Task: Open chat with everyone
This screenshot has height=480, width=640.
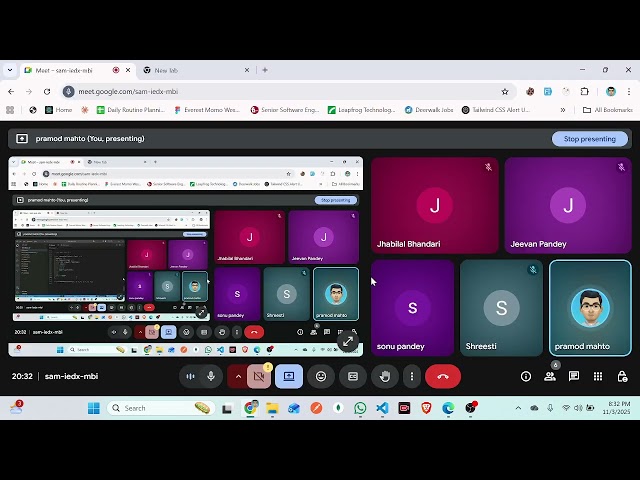Action: pyautogui.click(x=574, y=376)
